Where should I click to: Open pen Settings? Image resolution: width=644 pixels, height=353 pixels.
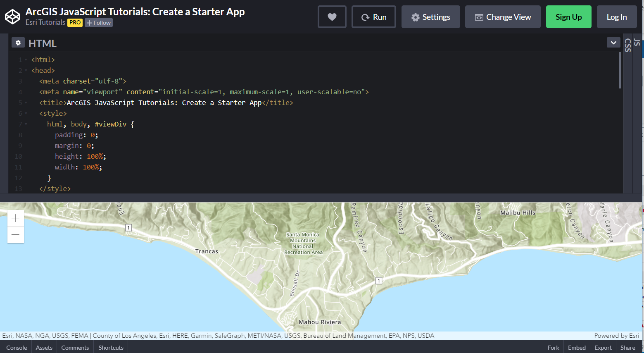coord(431,17)
